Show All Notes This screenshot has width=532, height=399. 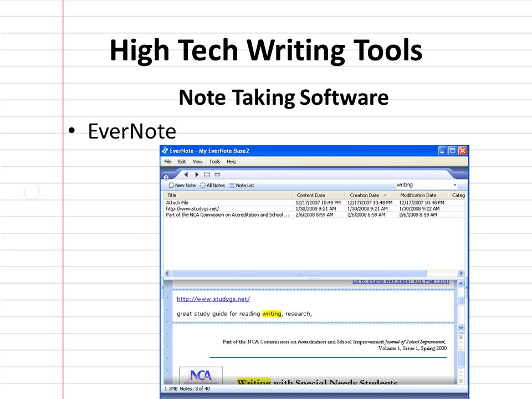coord(212,185)
